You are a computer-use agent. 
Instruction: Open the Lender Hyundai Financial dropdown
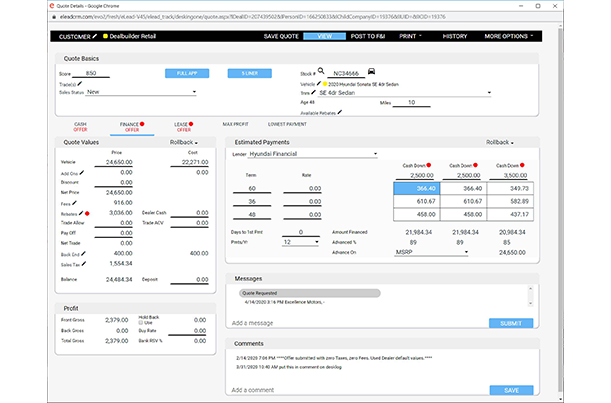pos(313,154)
